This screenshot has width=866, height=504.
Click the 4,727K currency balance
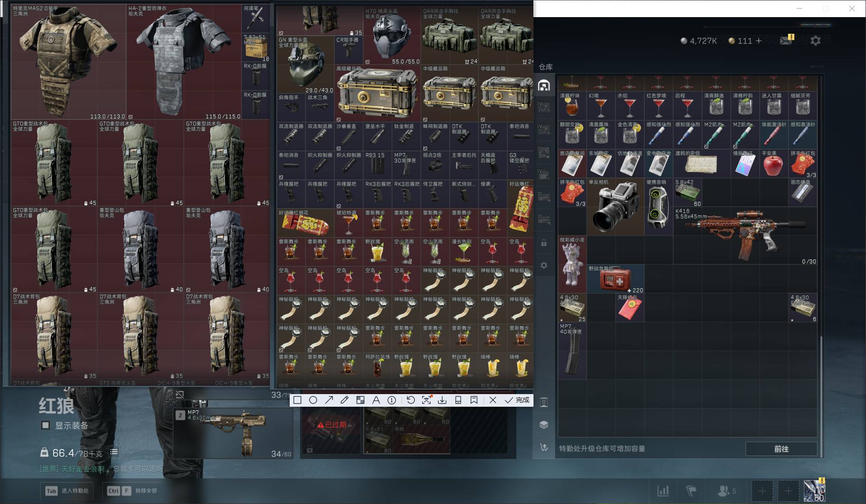699,41
